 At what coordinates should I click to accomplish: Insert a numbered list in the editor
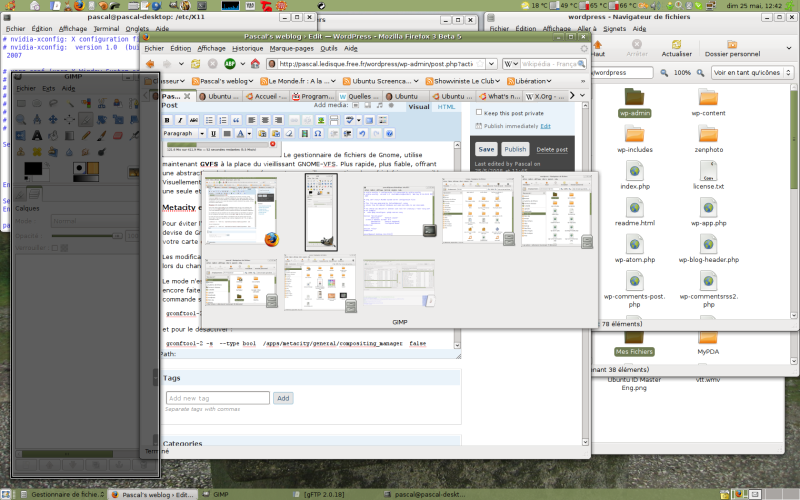point(222,120)
